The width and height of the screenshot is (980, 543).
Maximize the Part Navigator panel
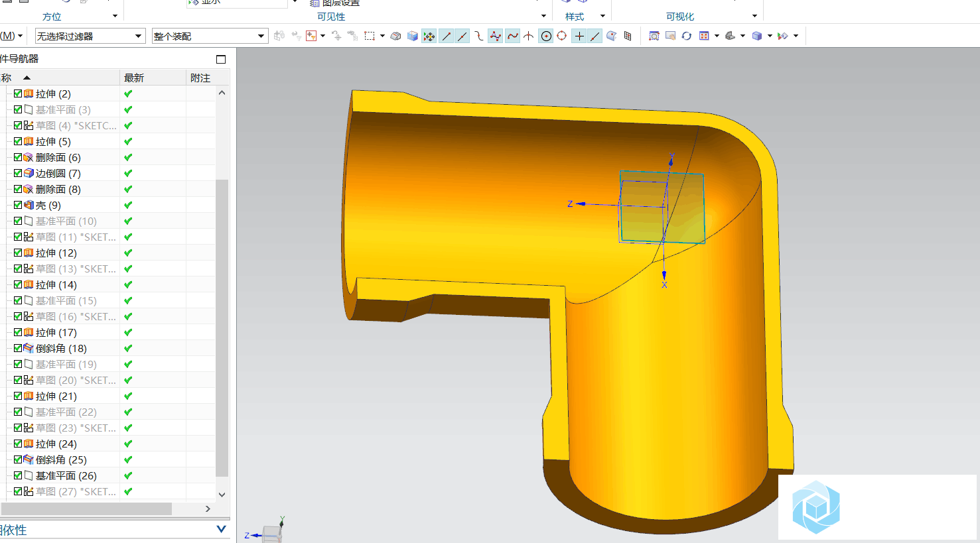221,59
